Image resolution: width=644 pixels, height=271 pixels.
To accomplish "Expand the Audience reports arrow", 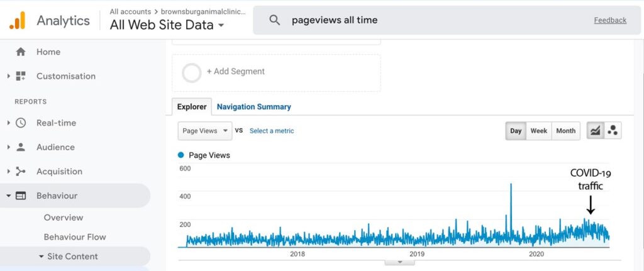I will (8, 147).
